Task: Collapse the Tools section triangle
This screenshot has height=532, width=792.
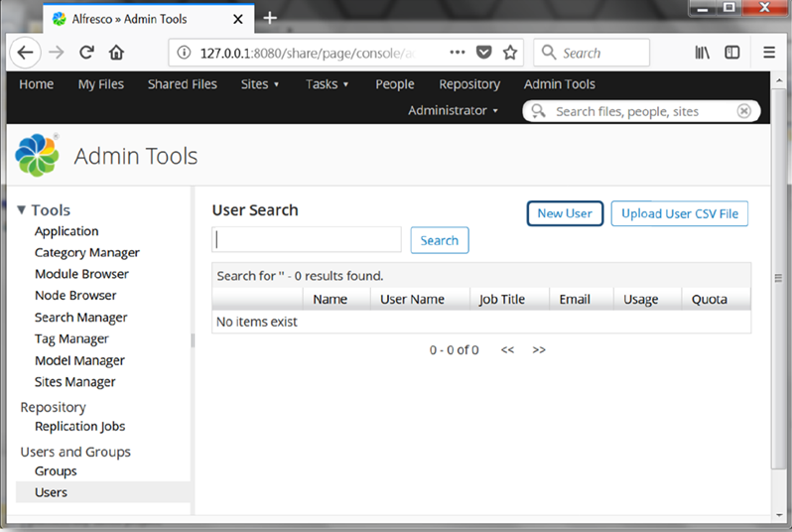Action: pos(22,209)
